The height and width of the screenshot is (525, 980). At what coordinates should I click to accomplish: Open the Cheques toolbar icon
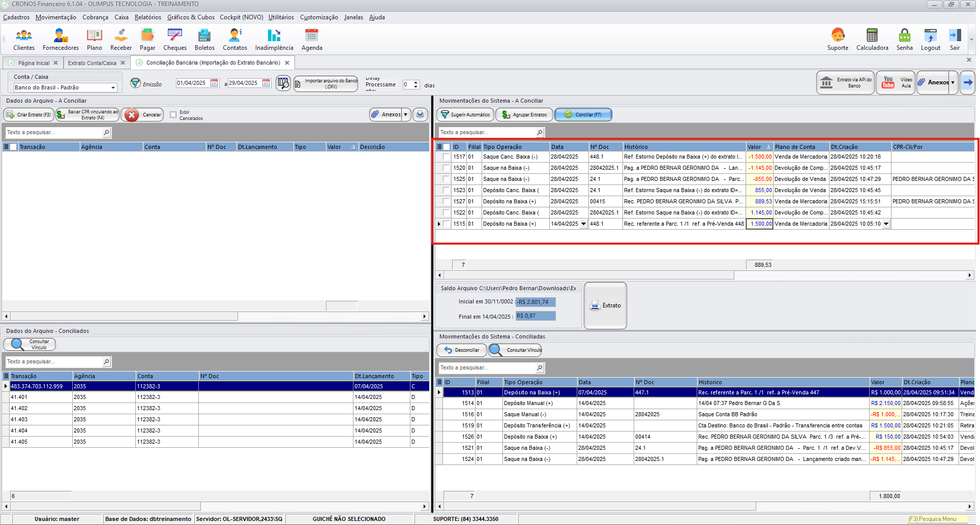[175, 40]
